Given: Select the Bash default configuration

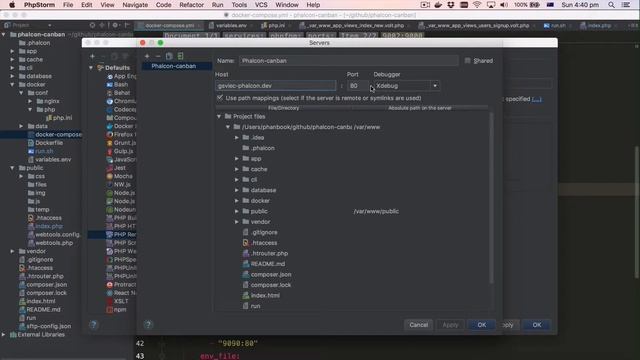Looking at the screenshot, I should [x=121, y=84].
